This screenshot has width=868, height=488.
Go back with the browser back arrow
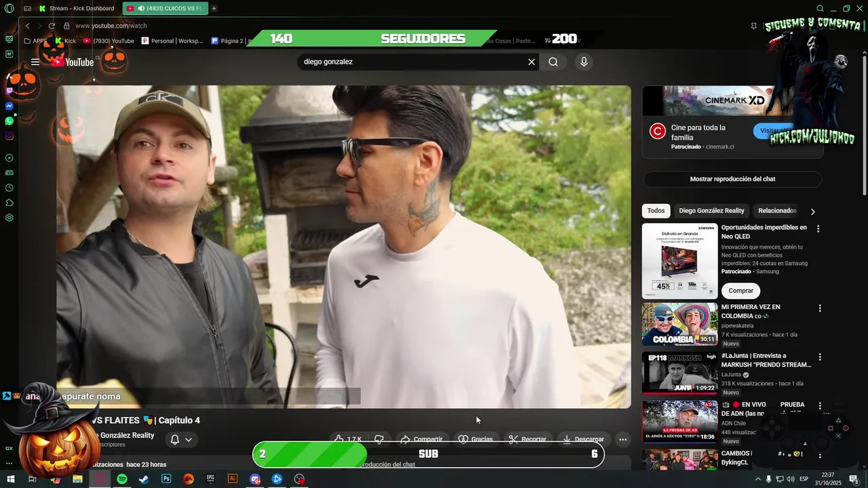tap(27, 26)
